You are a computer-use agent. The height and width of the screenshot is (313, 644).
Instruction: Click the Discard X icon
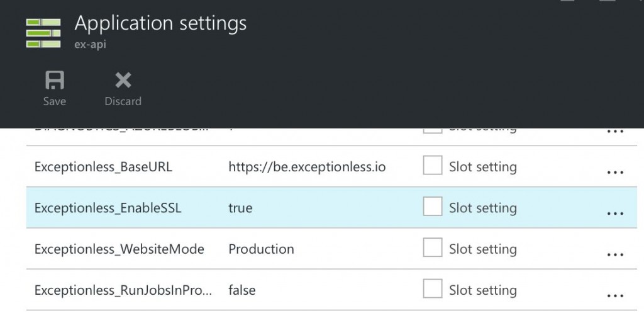pyautogui.click(x=123, y=81)
